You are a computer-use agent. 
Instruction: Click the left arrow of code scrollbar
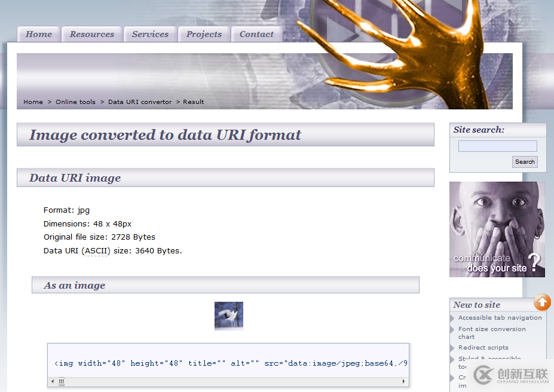(52, 382)
